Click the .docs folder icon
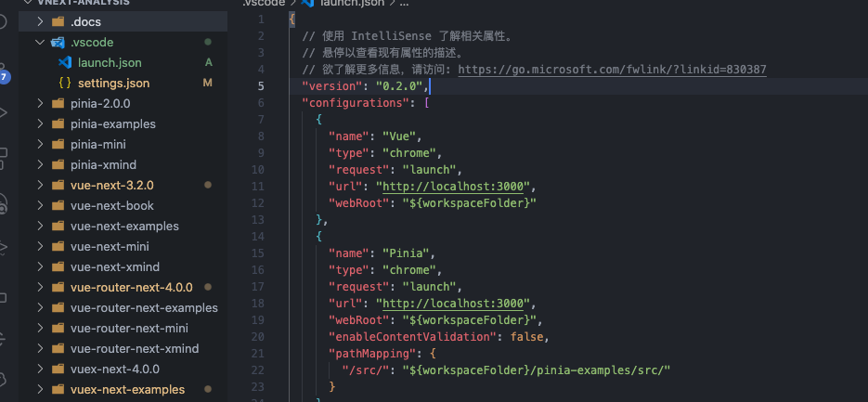The width and height of the screenshot is (868, 402). tap(58, 22)
